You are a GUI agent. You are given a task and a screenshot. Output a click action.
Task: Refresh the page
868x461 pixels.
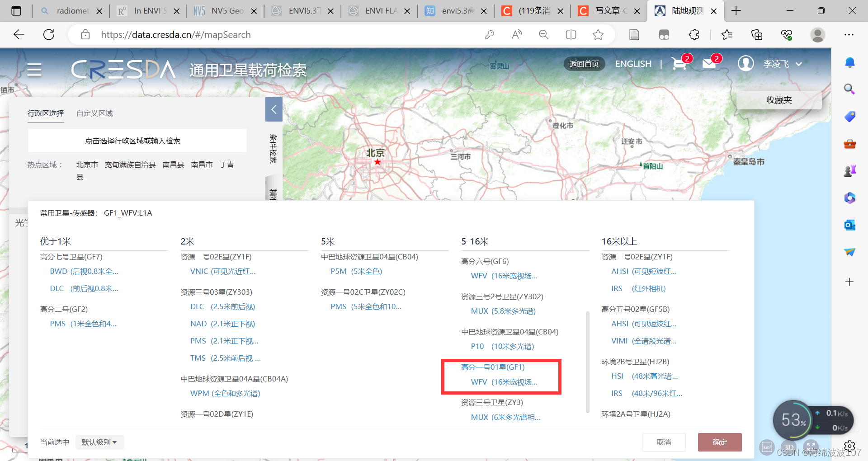49,34
